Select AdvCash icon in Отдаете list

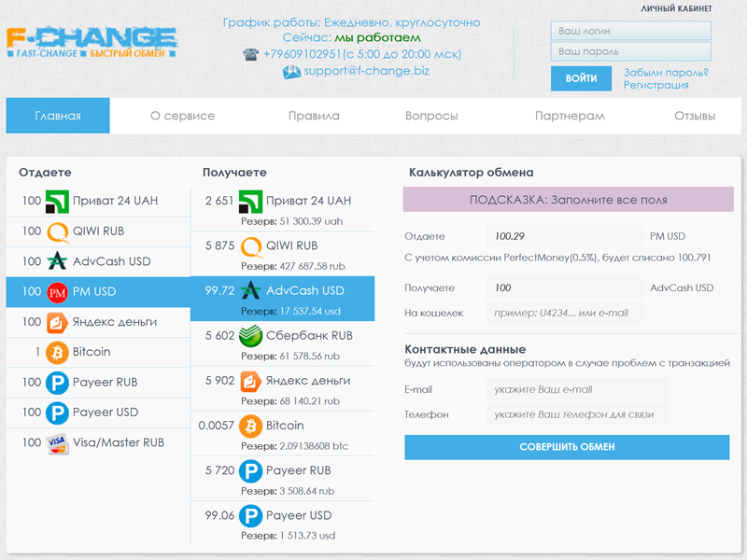(x=57, y=261)
